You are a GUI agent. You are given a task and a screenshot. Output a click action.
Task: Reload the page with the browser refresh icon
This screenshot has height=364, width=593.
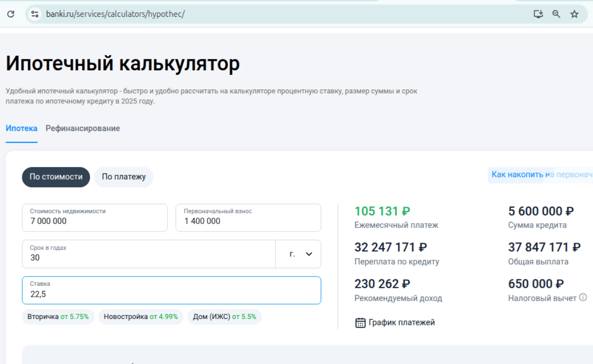pos(10,14)
